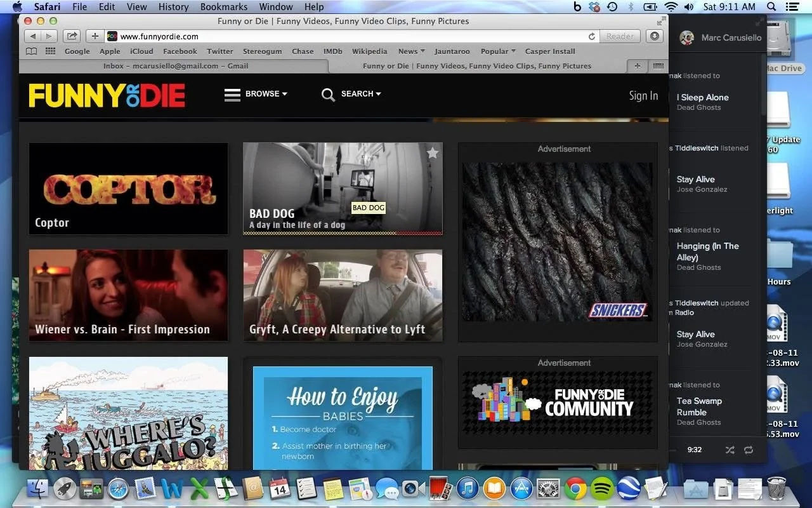Show all tabs overview icon
Viewport: 812px width, 508px height.
click(x=658, y=66)
